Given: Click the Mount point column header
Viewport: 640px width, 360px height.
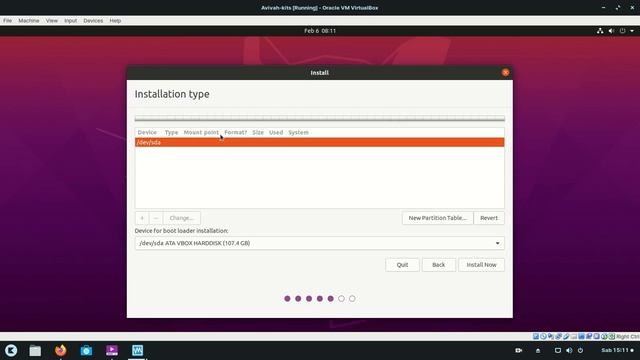Looking at the screenshot, I should coord(201,132).
